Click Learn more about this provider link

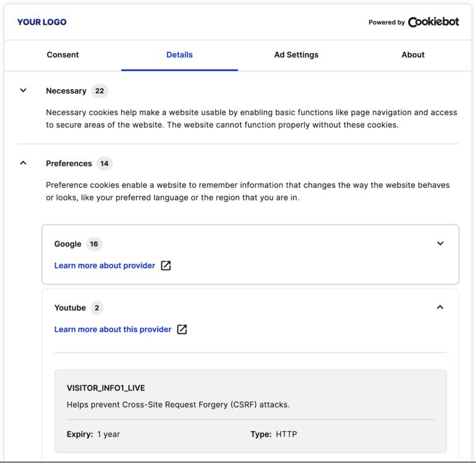(113, 329)
